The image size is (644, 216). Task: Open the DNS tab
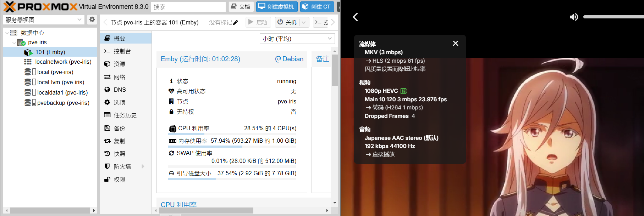tap(126, 90)
